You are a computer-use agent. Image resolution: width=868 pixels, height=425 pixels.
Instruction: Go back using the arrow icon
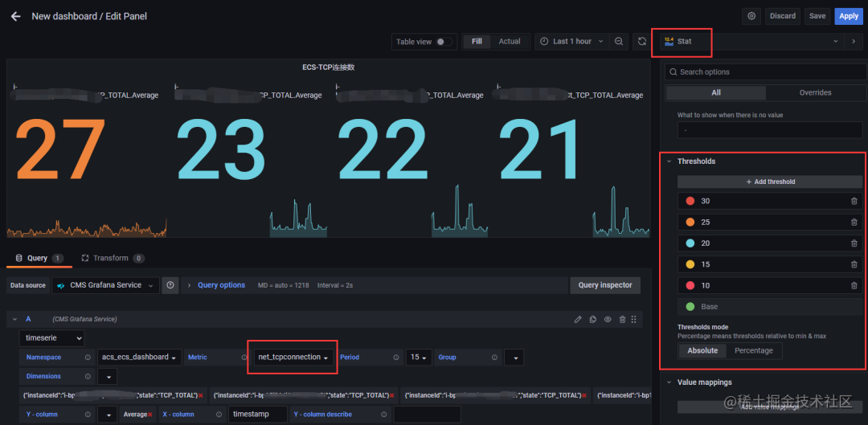point(15,17)
